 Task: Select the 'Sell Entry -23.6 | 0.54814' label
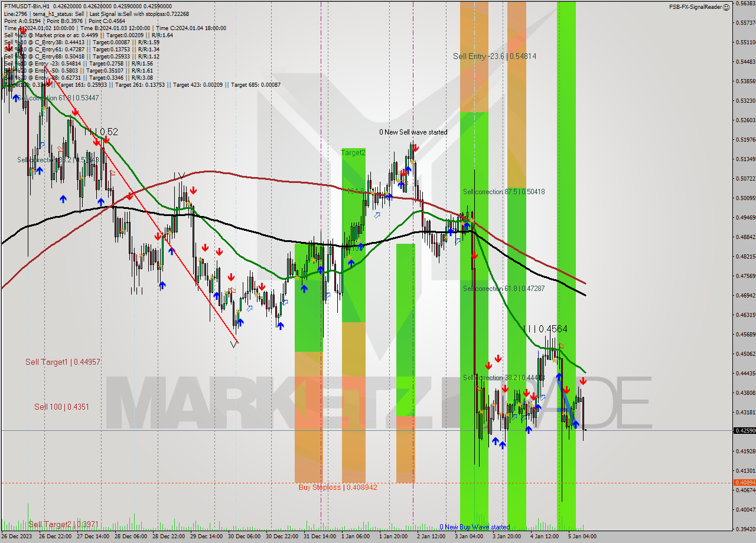[495, 56]
